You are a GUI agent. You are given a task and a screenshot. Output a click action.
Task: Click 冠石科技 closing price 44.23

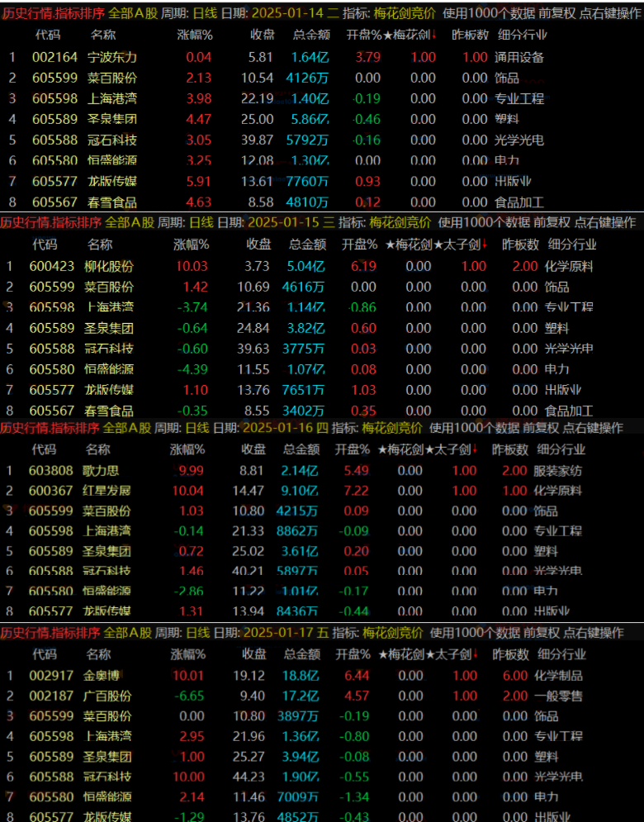click(x=249, y=777)
